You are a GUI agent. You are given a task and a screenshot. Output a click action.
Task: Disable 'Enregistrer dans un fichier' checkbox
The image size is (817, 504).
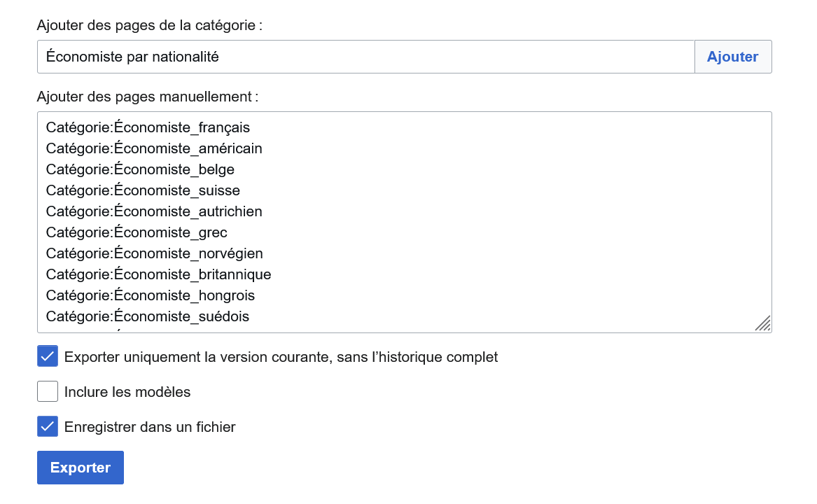pyautogui.click(x=47, y=426)
